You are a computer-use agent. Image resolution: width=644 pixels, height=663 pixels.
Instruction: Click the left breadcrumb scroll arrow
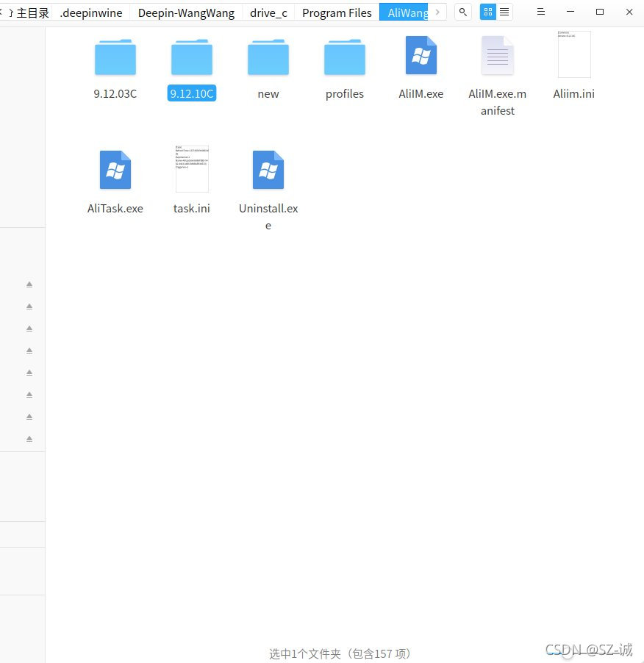(1, 12)
